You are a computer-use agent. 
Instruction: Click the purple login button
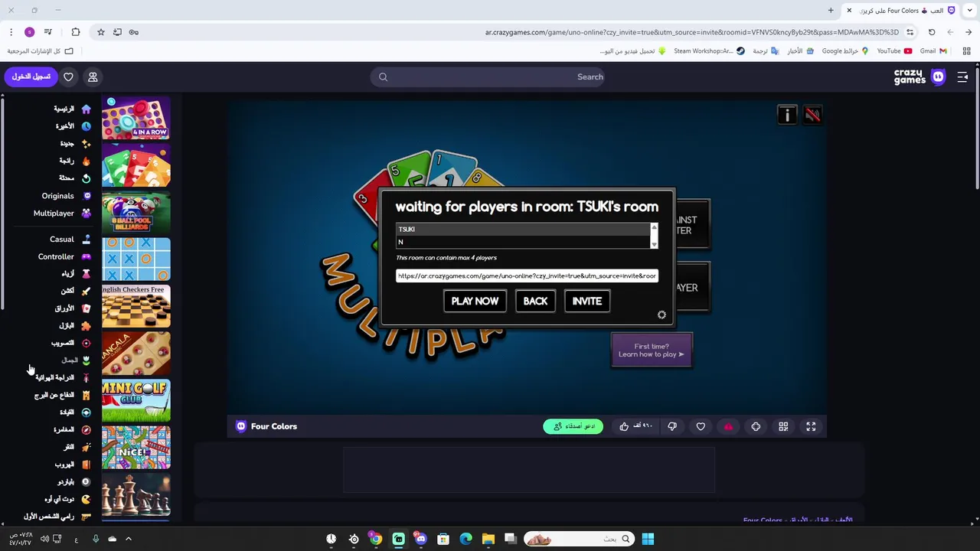(31, 77)
